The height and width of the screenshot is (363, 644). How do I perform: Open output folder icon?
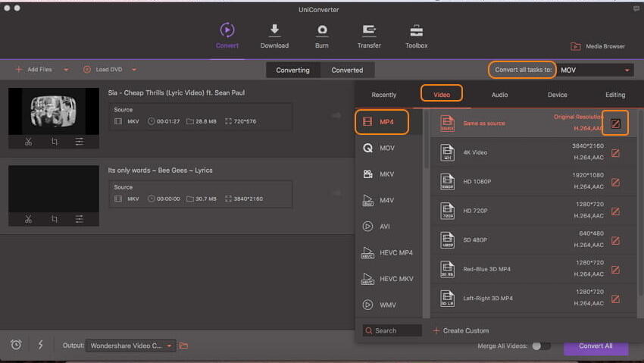[x=183, y=346]
